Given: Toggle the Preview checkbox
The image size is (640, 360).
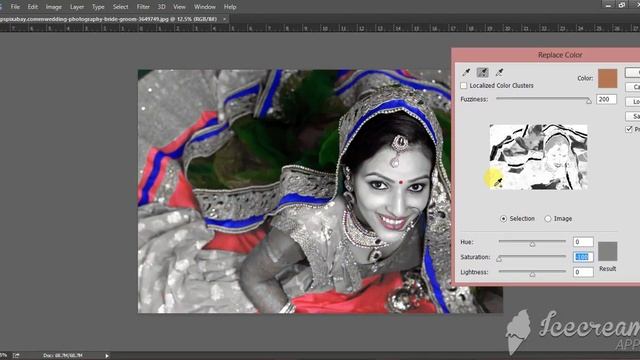Looking at the screenshot, I should pyautogui.click(x=629, y=129).
